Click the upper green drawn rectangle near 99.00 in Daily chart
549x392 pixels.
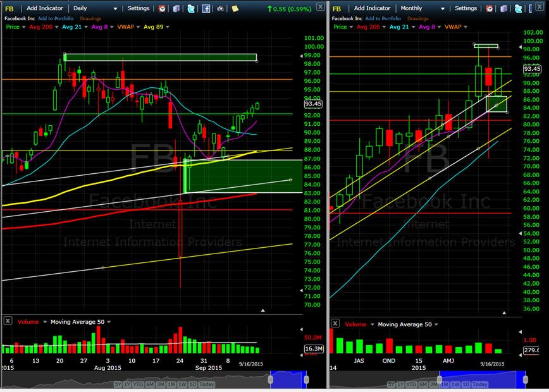(x=161, y=58)
